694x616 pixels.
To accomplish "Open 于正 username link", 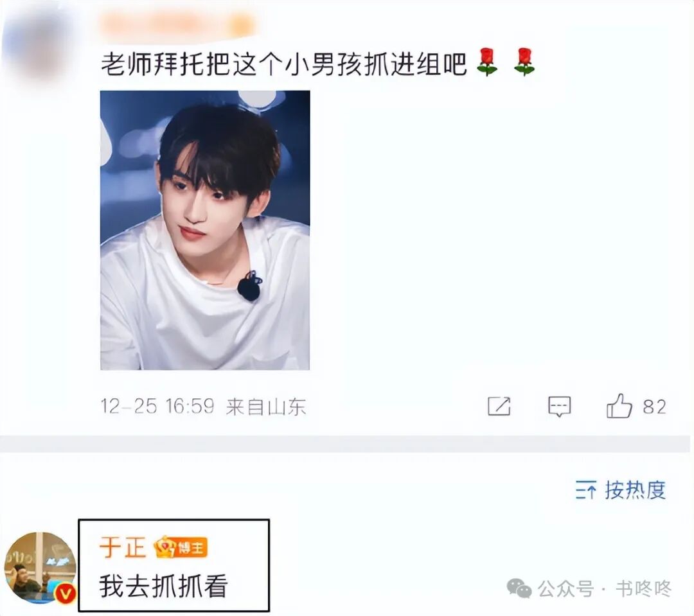I will point(123,547).
